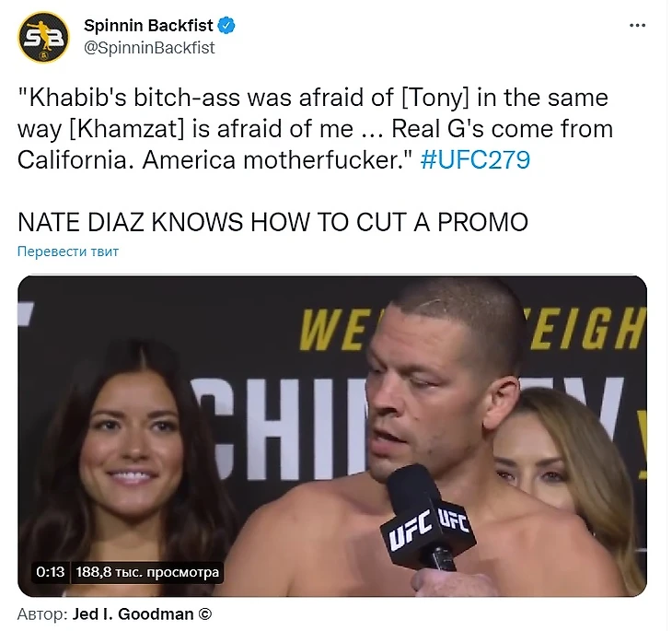Click the NATE DIAZ KNOWS HOW TO CUT A PROMO line
Screen dimensions: 672x631
(x=272, y=222)
